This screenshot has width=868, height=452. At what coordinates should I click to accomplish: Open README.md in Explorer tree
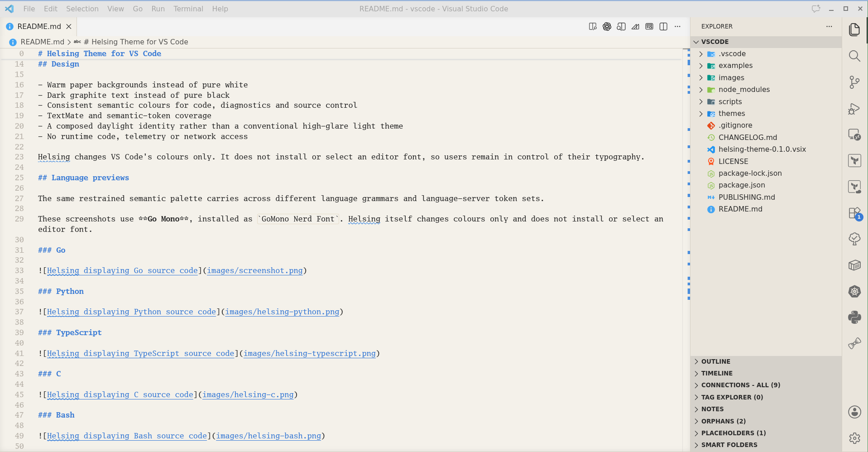[766, 209]
